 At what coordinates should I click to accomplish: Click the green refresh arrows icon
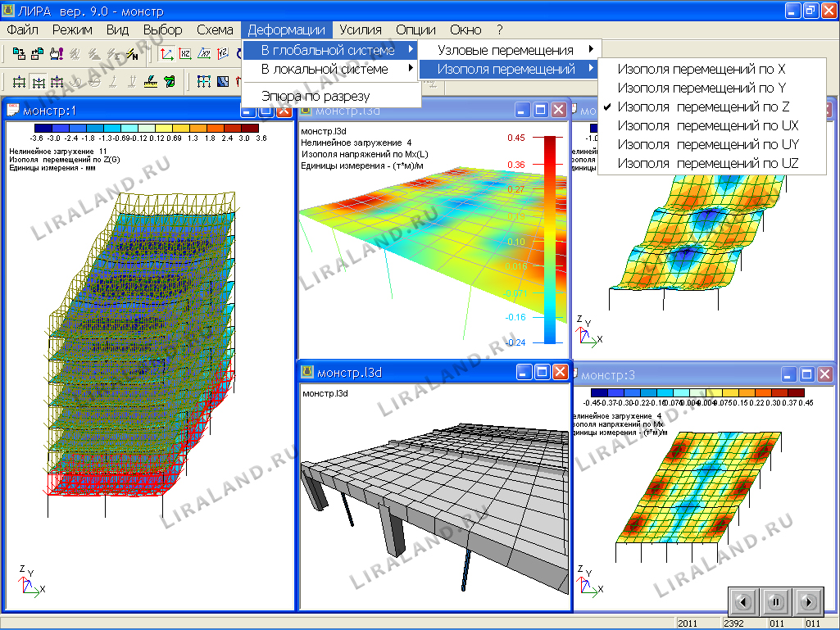(x=170, y=81)
